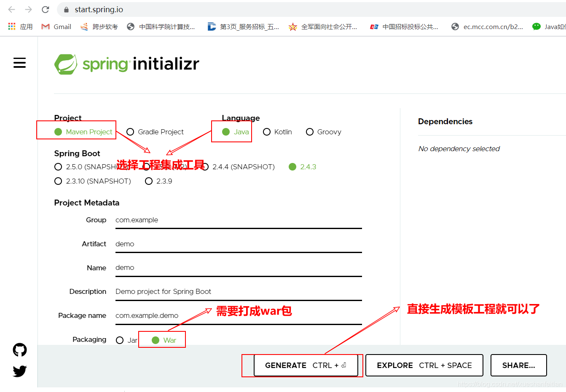Select Spring Boot 2.3.10 (SNAPSHOT)

pos(93,181)
